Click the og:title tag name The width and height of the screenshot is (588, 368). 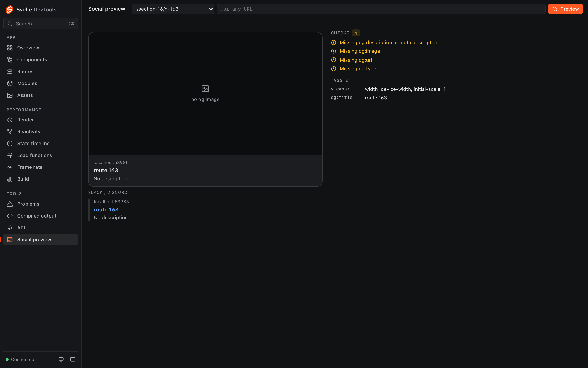click(x=341, y=98)
